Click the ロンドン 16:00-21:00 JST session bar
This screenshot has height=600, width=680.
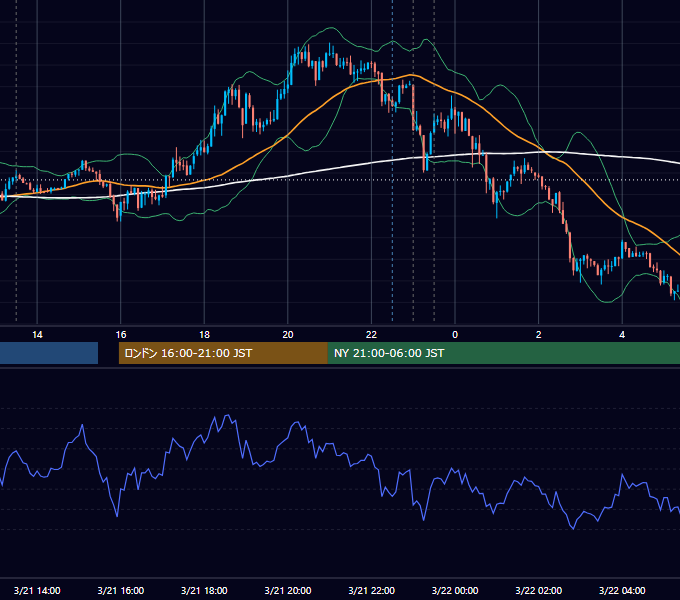(x=223, y=353)
